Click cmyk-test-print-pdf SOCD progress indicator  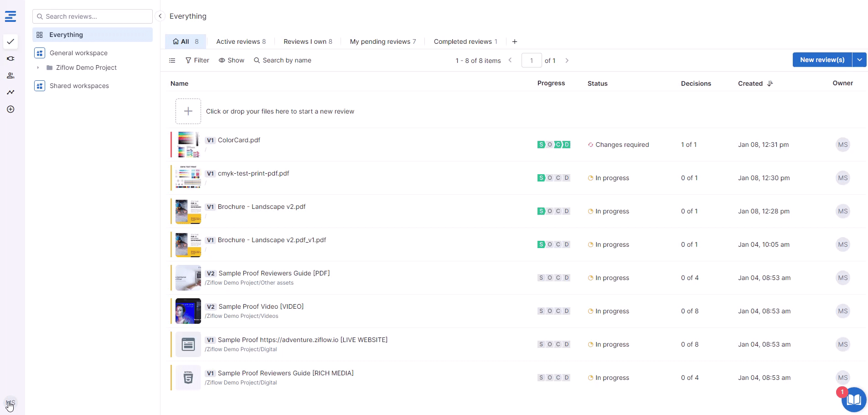click(554, 178)
